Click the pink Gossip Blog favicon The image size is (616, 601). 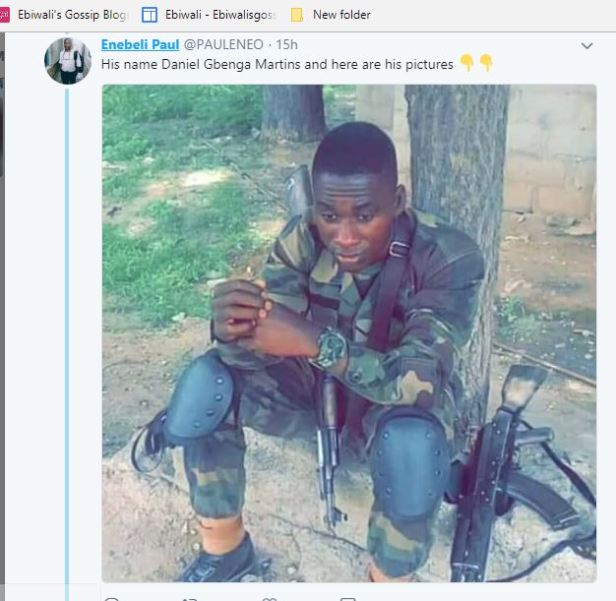coord(4,15)
